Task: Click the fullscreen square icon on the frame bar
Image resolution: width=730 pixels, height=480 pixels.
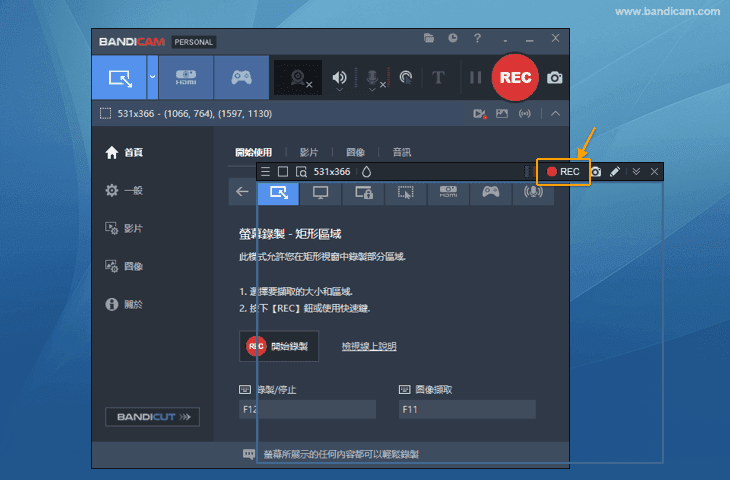Action: click(x=283, y=172)
